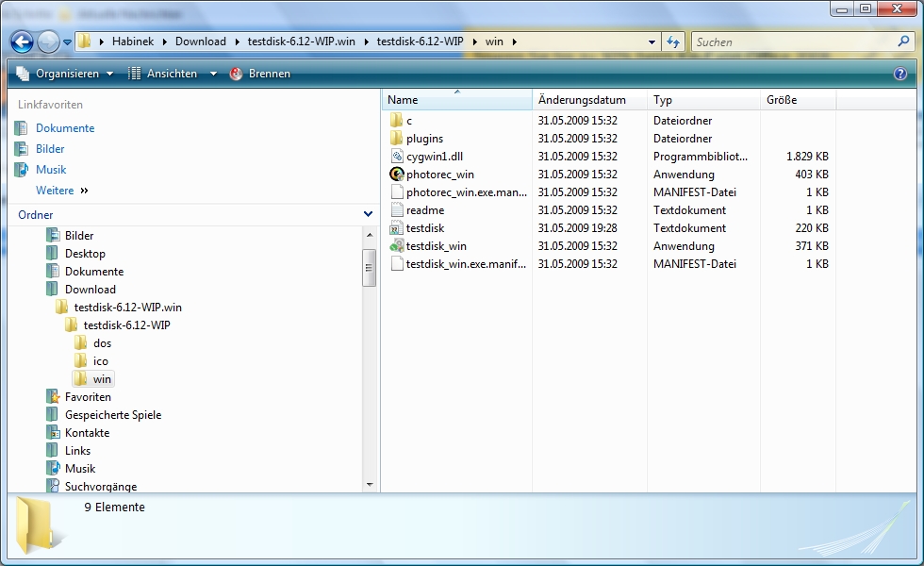The image size is (924, 566).
Task: Click the blue Help question mark icon
Action: pos(899,74)
